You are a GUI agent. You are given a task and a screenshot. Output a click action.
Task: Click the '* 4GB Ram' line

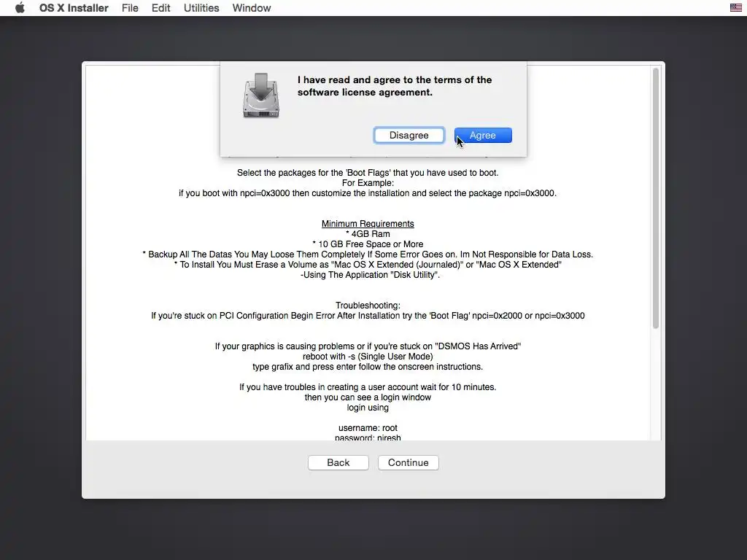pyautogui.click(x=368, y=234)
